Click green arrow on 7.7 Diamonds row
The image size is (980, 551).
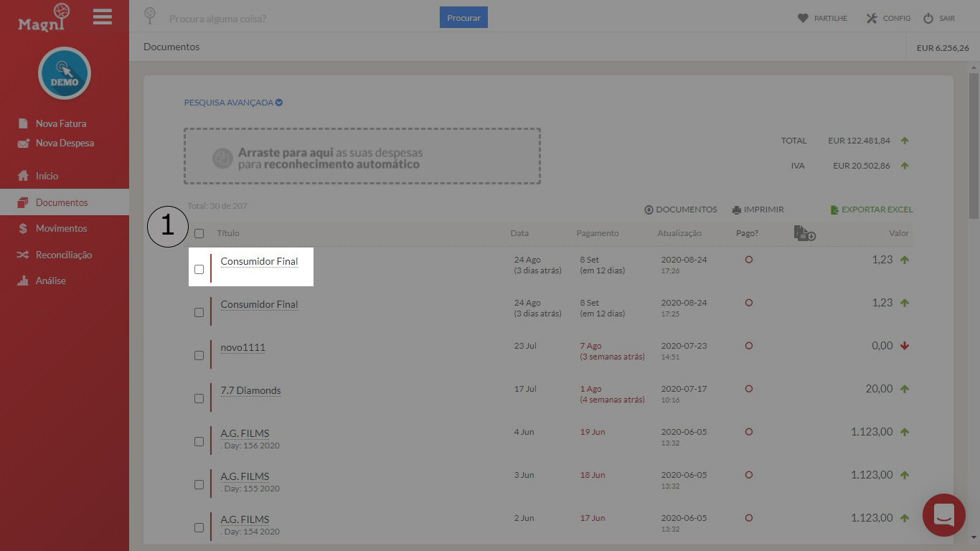(x=905, y=389)
